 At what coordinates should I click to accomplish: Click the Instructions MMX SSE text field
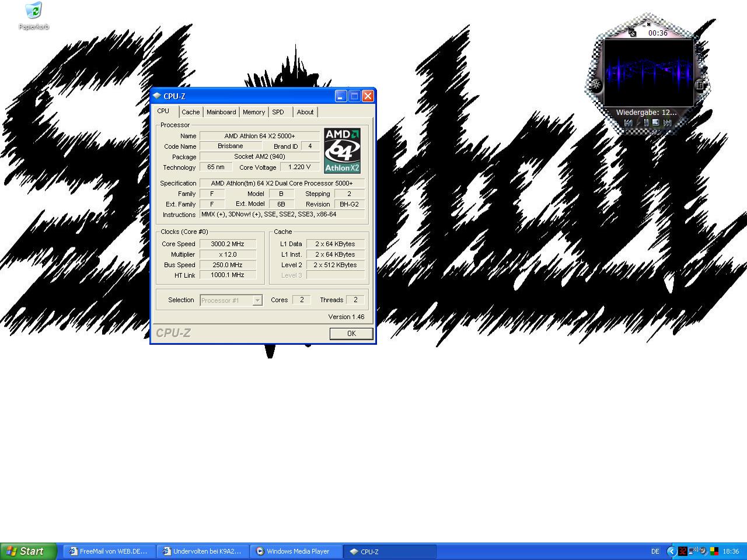pos(282,214)
